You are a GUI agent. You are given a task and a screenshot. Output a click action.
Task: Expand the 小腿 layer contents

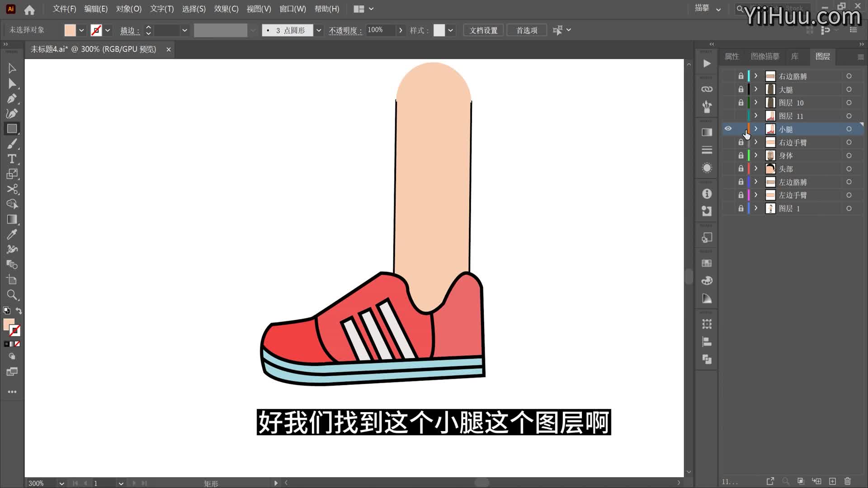click(x=755, y=129)
